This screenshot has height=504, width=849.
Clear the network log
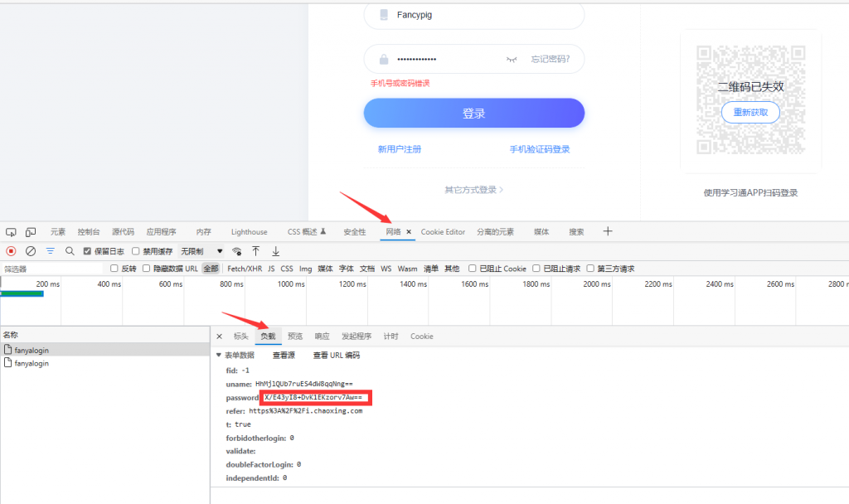click(x=31, y=251)
